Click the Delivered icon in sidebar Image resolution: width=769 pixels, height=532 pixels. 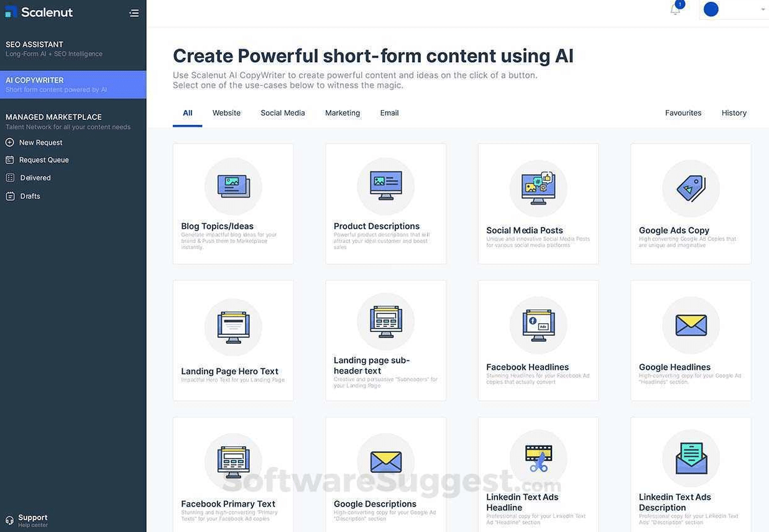10,178
